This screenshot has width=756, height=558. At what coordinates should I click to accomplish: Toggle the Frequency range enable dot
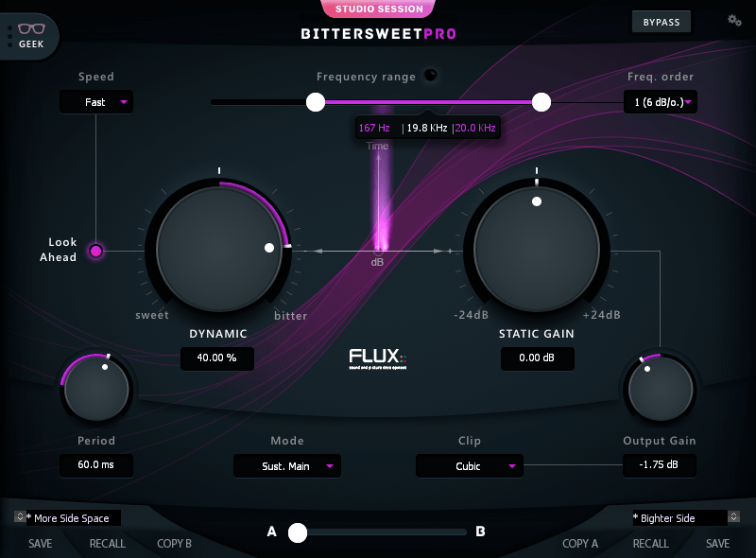[x=430, y=76]
